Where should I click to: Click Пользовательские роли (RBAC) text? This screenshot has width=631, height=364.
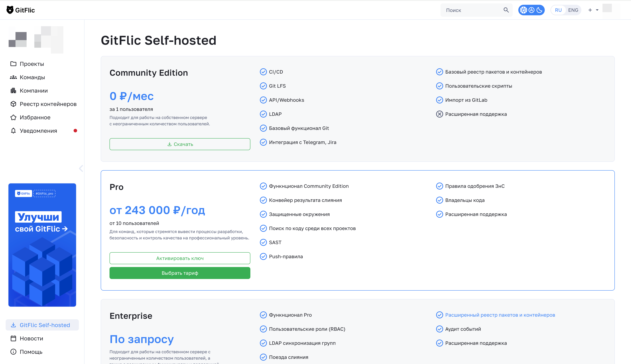(x=307, y=329)
